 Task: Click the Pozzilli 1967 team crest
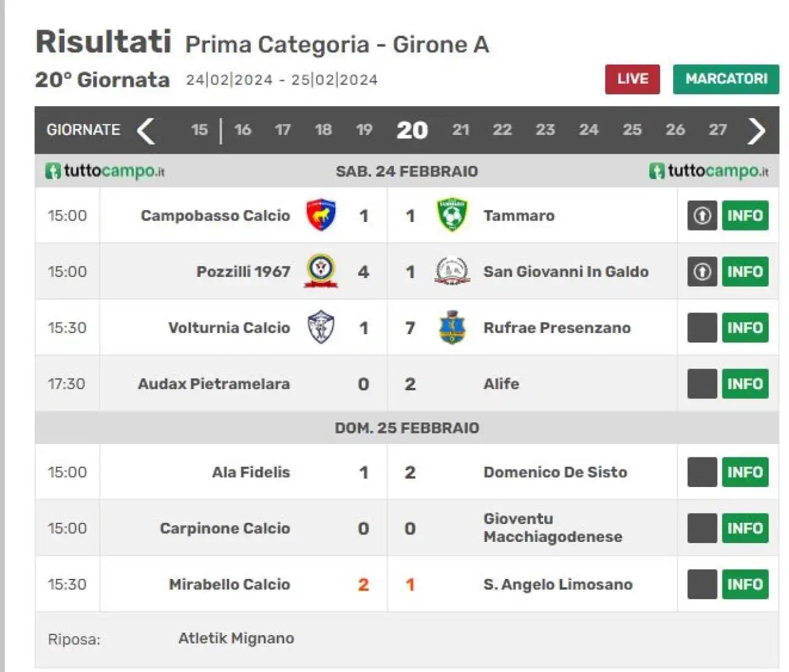pos(321,271)
